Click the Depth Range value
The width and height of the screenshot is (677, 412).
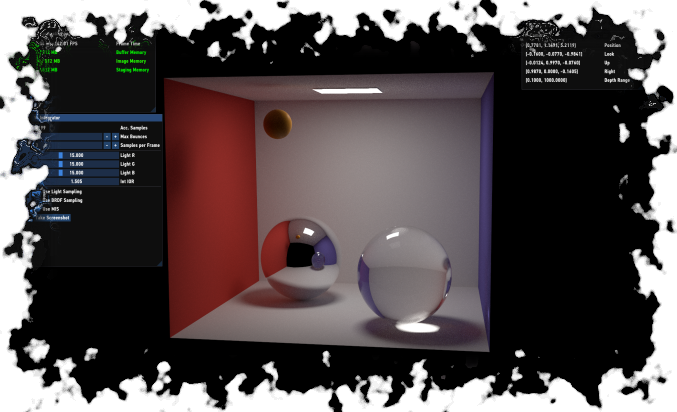pos(546,80)
